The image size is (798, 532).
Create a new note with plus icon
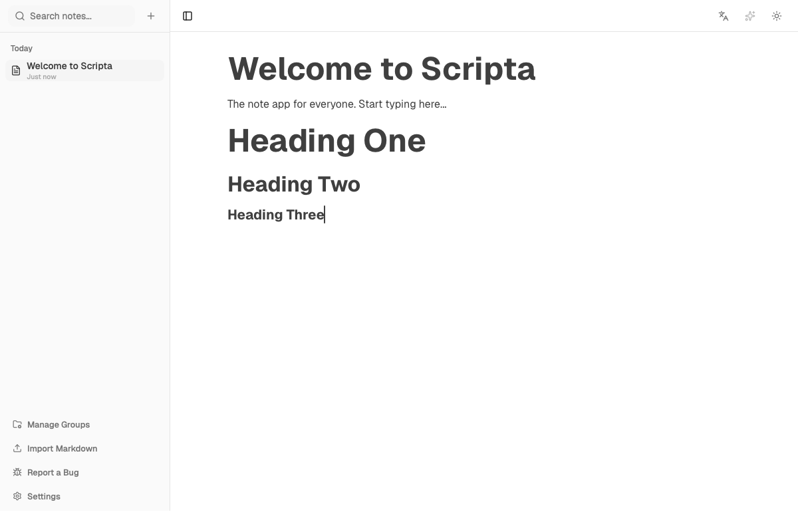[151, 16]
